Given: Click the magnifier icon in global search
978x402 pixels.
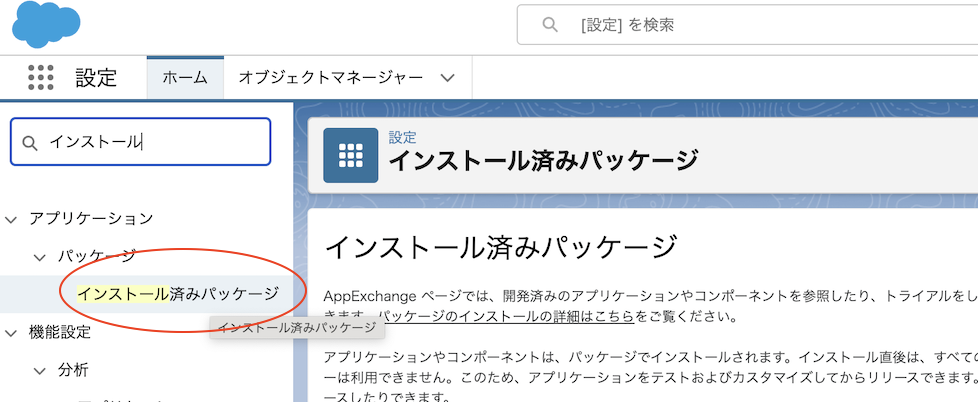Looking at the screenshot, I should pos(550,25).
